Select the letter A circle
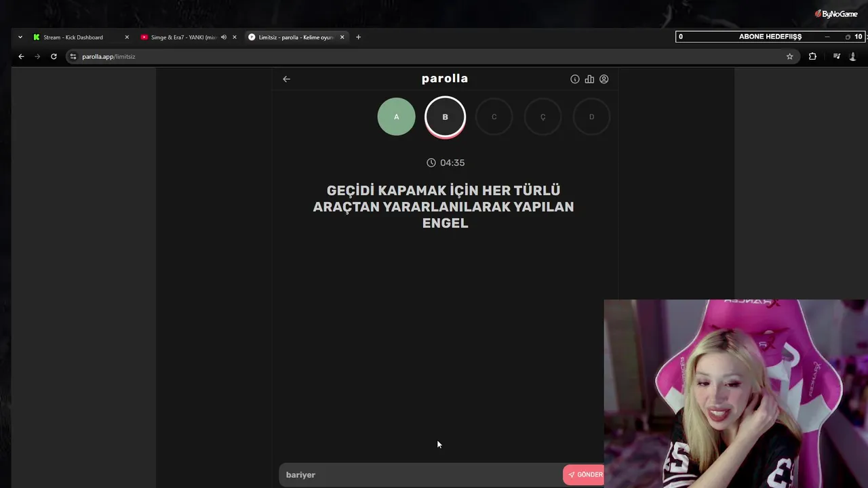 (396, 117)
